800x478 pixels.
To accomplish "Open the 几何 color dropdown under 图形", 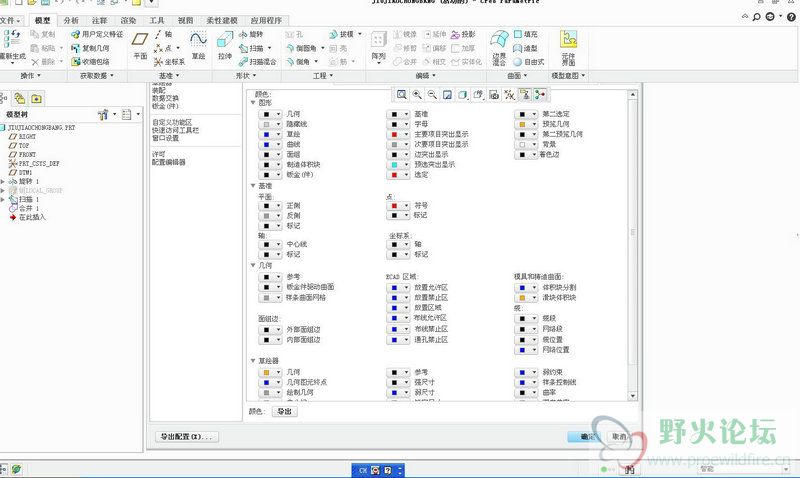I will coord(270,114).
